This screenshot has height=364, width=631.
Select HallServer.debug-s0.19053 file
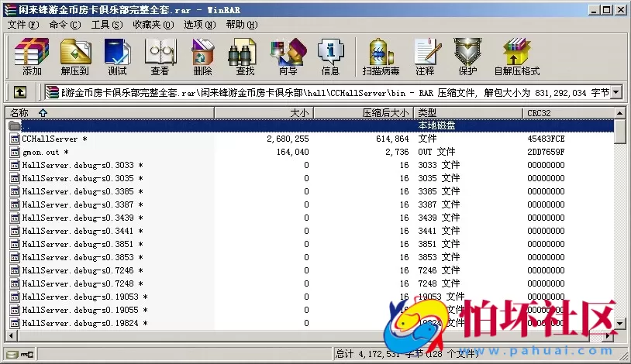(85, 297)
